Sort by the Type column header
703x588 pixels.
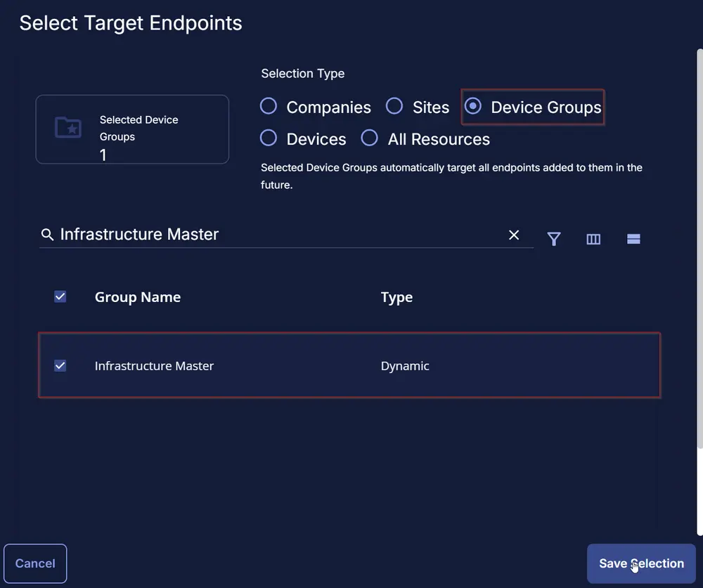click(x=396, y=297)
